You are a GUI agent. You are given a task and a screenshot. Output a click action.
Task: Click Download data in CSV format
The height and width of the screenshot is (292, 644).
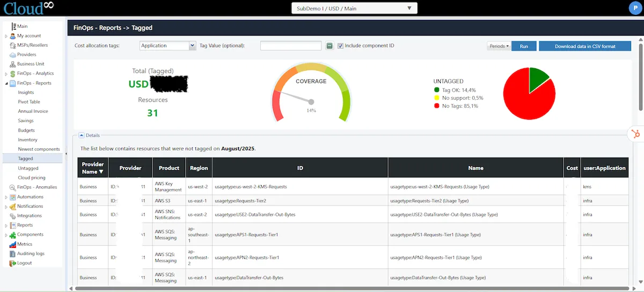[585, 46]
